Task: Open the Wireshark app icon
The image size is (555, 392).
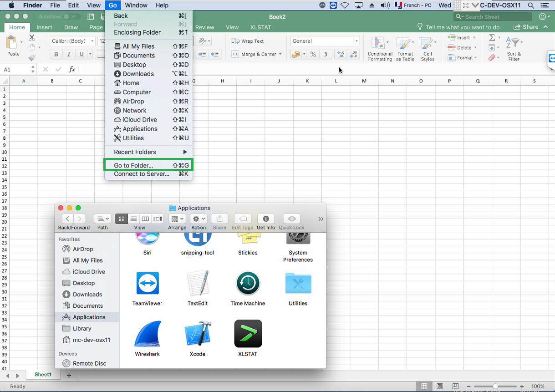Action: pos(147,335)
